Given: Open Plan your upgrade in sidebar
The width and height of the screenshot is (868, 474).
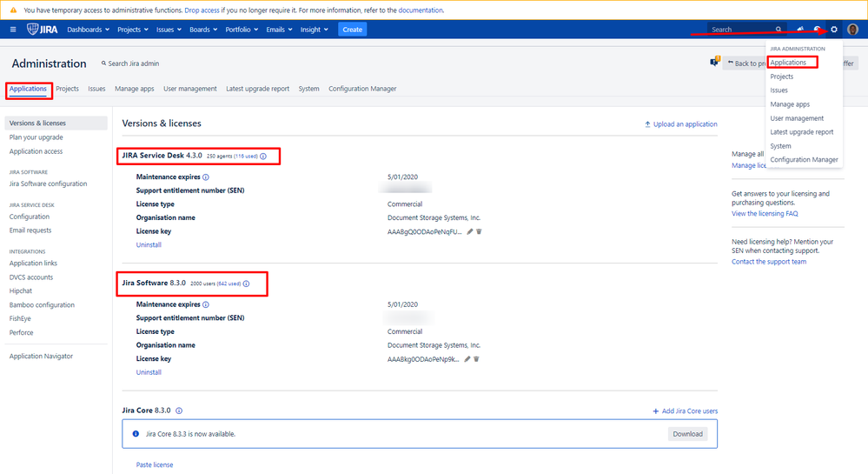Looking at the screenshot, I should click(36, 137).
